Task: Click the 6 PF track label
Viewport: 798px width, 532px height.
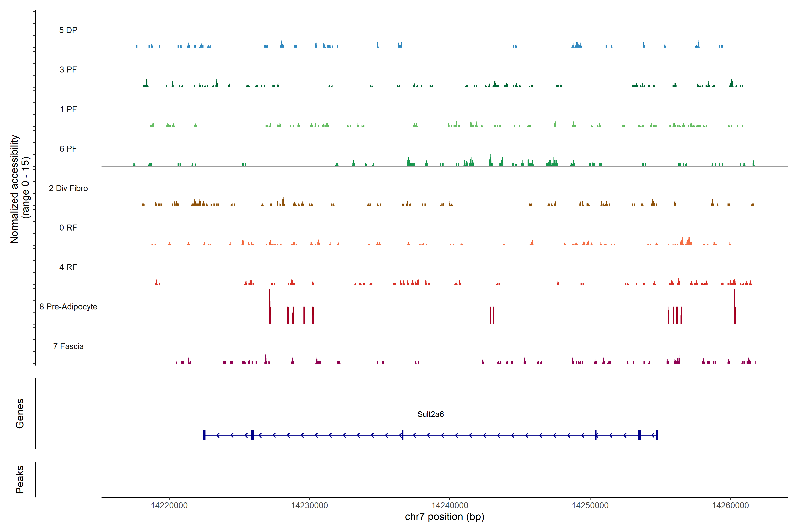Action: [68, 149]
